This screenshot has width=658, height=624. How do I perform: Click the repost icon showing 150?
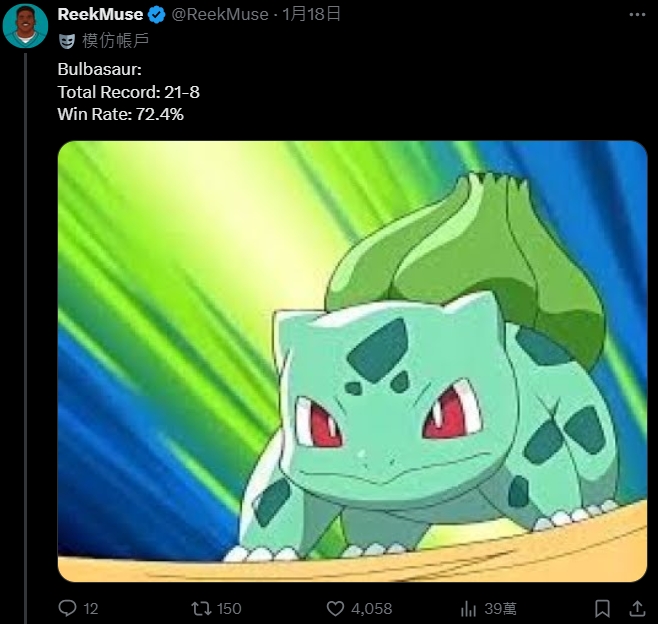tap(201, 608)
